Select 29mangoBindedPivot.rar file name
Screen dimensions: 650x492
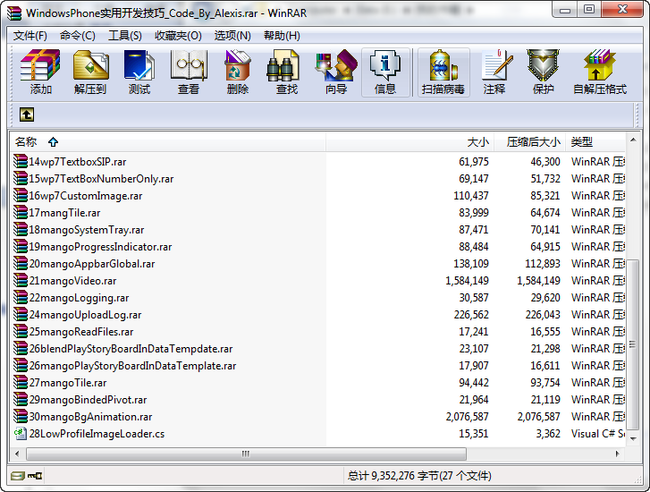[x=88, y=400]
